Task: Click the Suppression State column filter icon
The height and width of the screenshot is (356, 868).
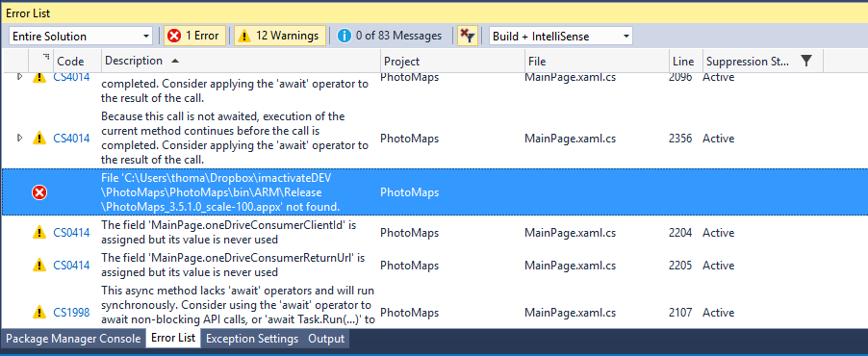Action: pos(806,61)
